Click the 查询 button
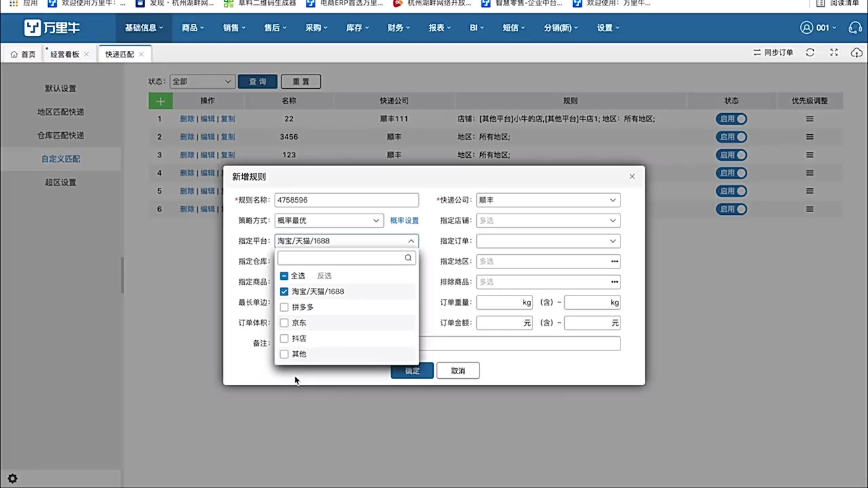 tap(258, 81)
